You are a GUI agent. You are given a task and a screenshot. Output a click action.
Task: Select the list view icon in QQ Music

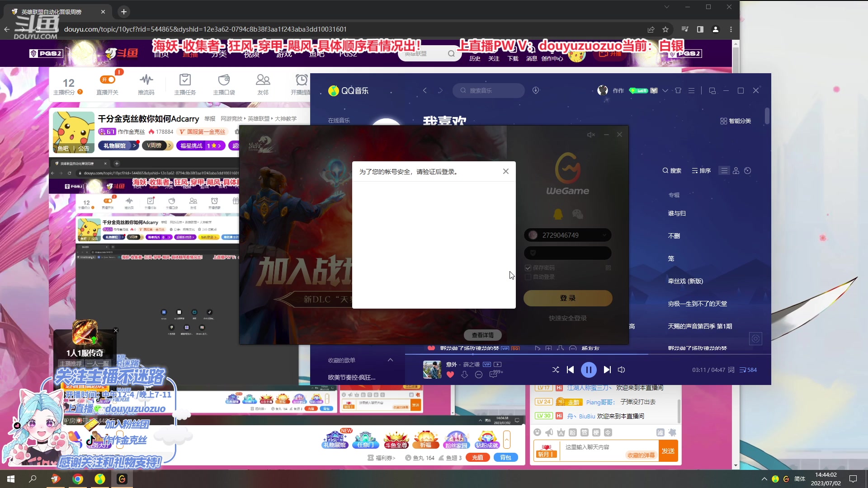(x=725, y=171)
